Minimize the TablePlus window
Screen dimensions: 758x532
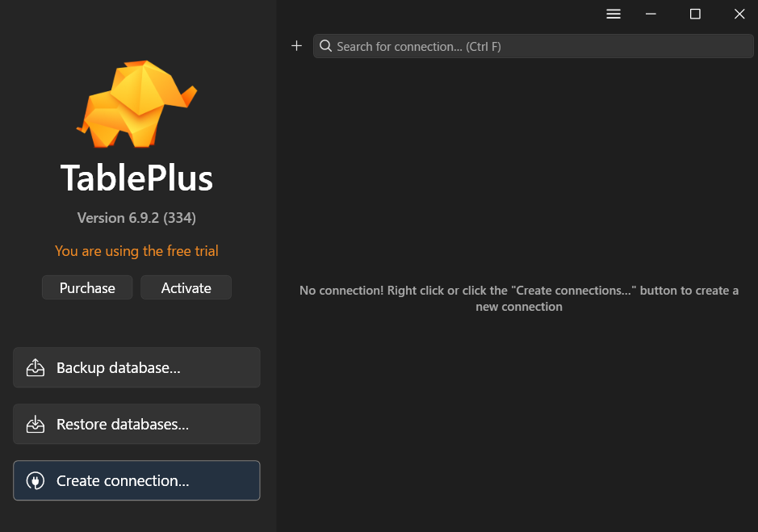point(651,14)
